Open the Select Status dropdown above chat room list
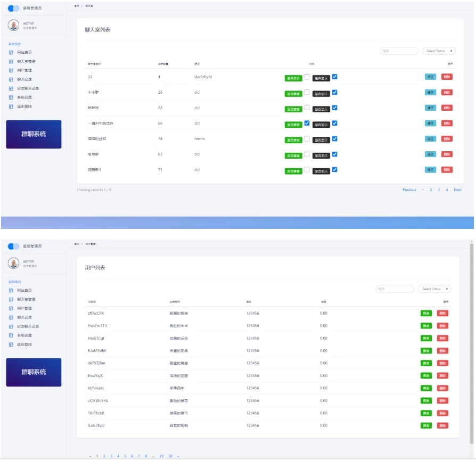 point(438,51)
